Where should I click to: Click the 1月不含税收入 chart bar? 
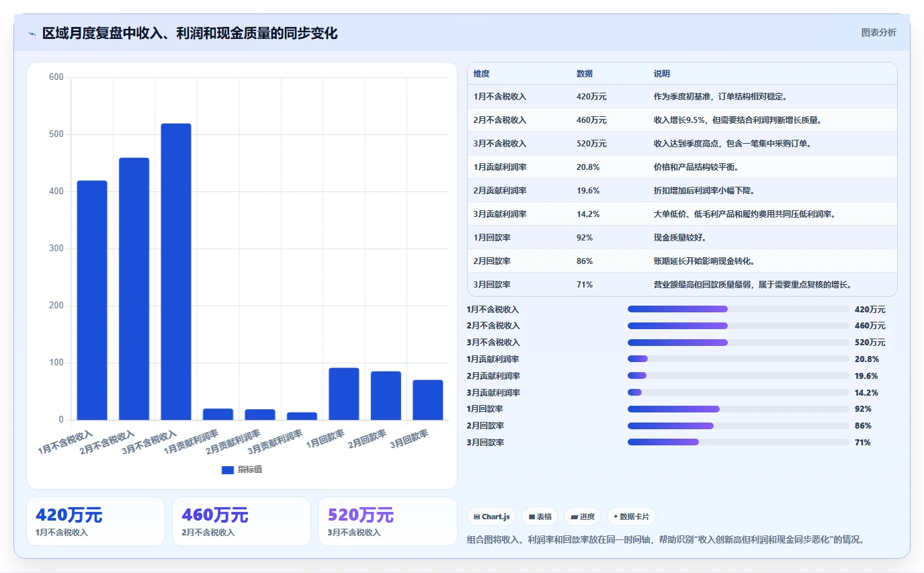(x=92, y=300)
